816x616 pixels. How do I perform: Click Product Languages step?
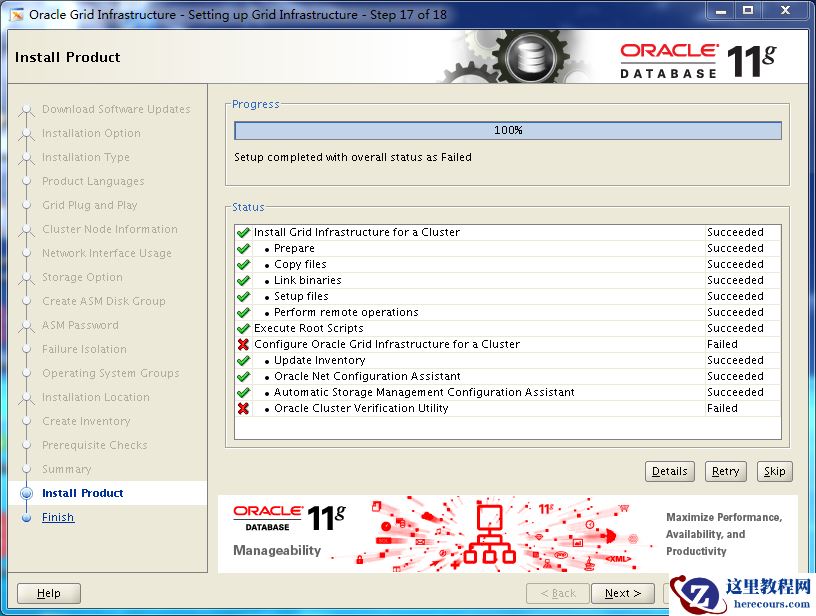[93, 181]
